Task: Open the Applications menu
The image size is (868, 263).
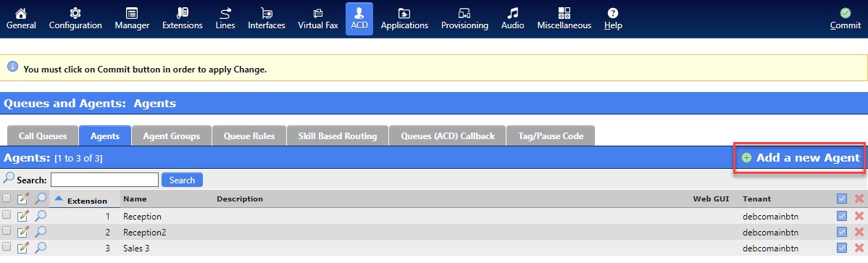Action: coord(404,19)
